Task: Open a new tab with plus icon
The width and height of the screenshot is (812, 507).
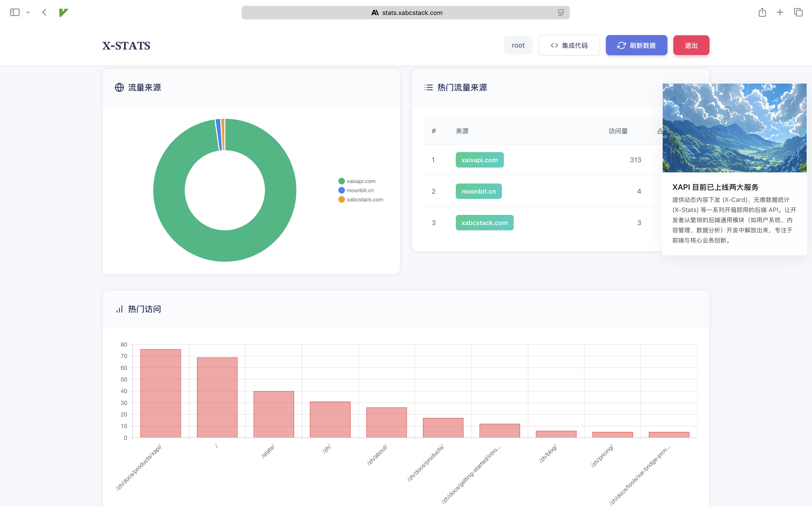Action: coord(780,12)
